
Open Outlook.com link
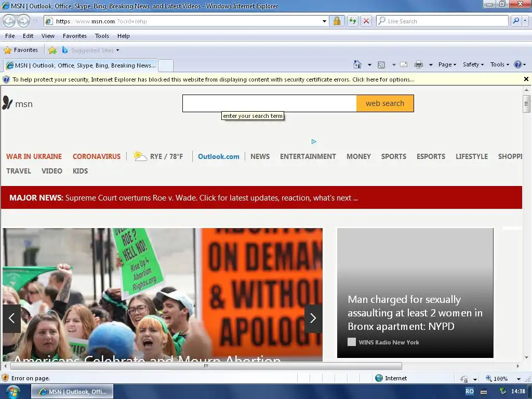click(x=219, y=156)
